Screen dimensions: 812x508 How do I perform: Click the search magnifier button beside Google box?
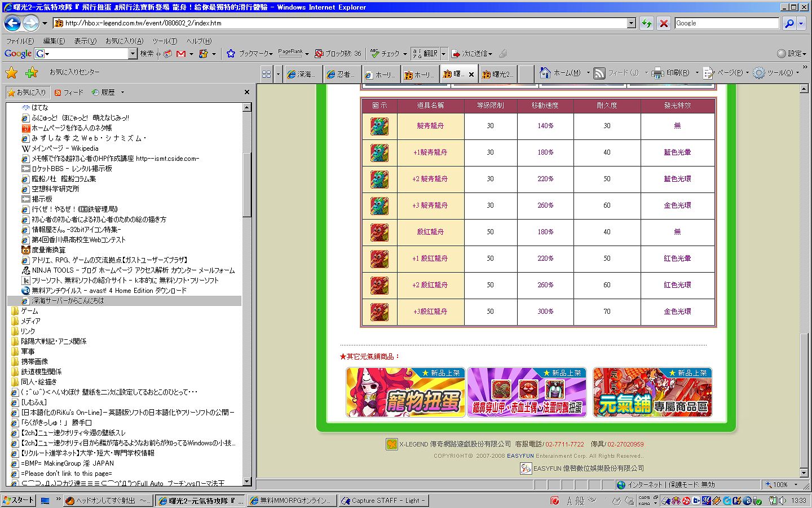pos(789,23)
